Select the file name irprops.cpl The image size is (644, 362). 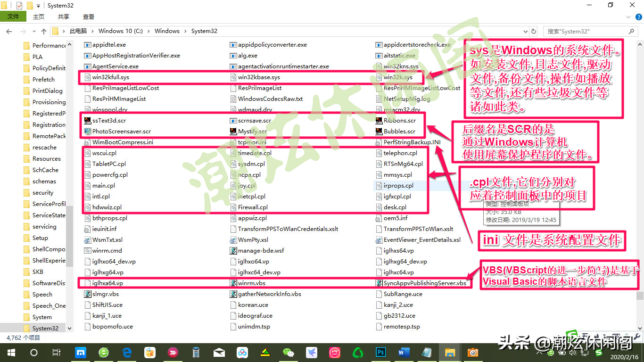tap(398, 186)
